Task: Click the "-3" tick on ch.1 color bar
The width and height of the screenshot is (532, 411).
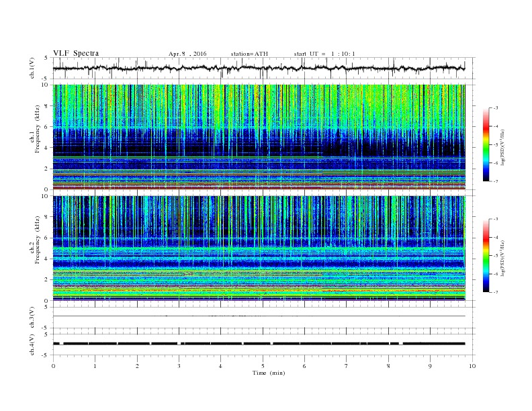Action: pyautogui.click(x=495, y=108)
